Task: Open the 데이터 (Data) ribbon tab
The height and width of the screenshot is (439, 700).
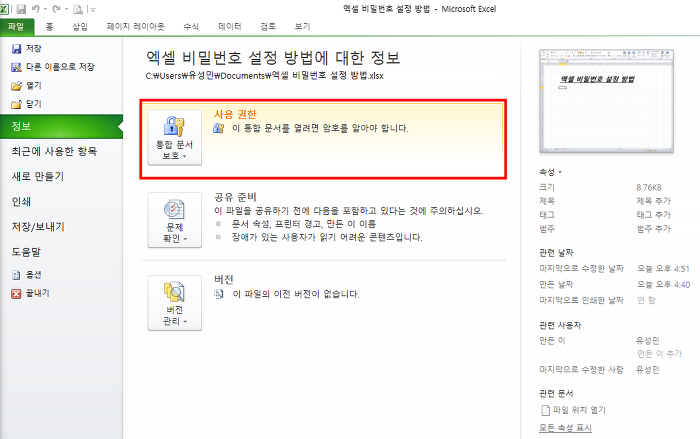Action: click(230, 26)
